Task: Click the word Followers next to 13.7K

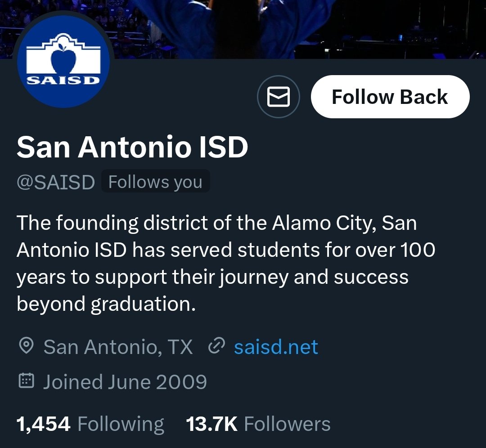Action: 287,424
